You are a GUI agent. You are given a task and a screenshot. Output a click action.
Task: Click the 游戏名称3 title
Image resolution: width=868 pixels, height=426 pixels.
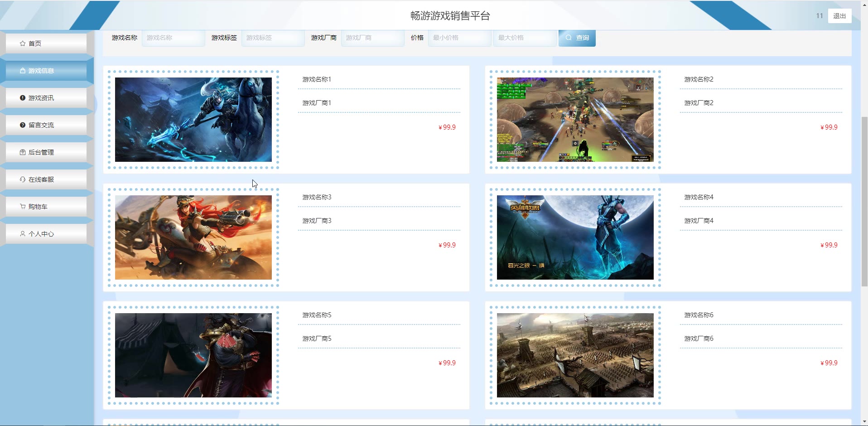[x=317, y=197]
